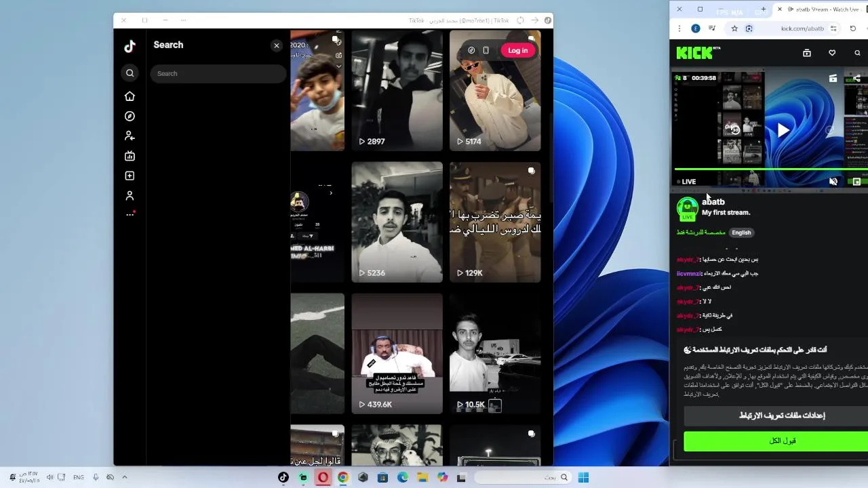Play the Kick stream video
The image size is (868, 488).
click(783, 130)
